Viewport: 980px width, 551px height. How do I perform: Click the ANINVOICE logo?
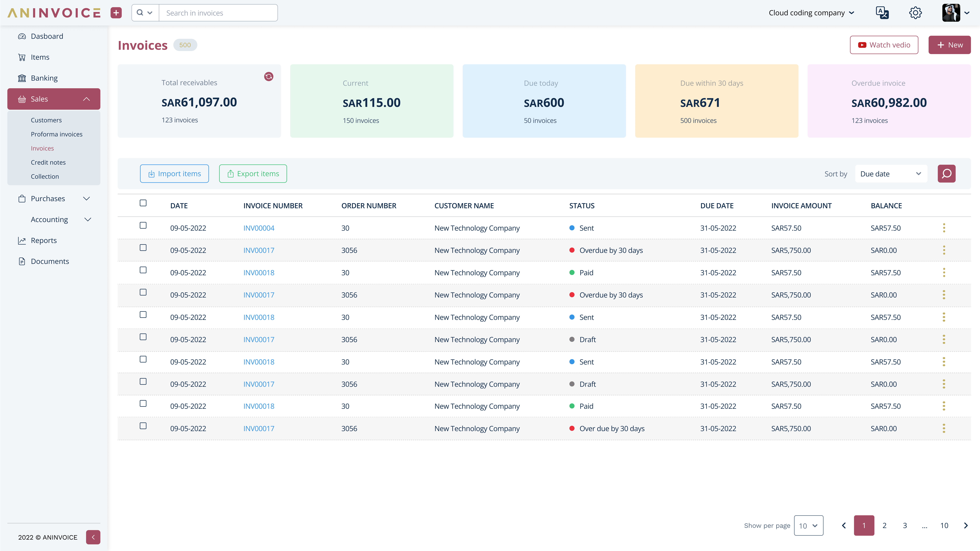pos(54,13)
